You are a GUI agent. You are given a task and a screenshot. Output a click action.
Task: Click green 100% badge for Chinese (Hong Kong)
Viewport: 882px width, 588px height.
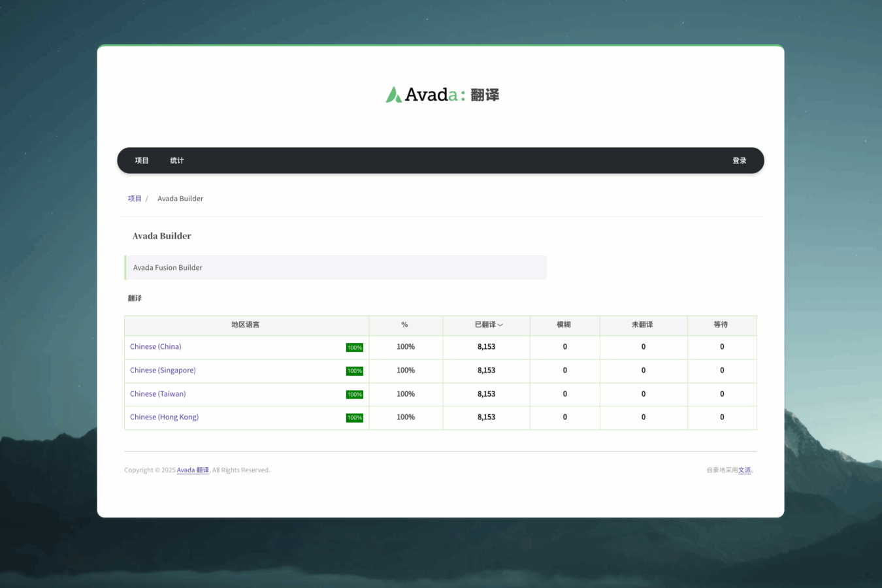pos(354,418)
